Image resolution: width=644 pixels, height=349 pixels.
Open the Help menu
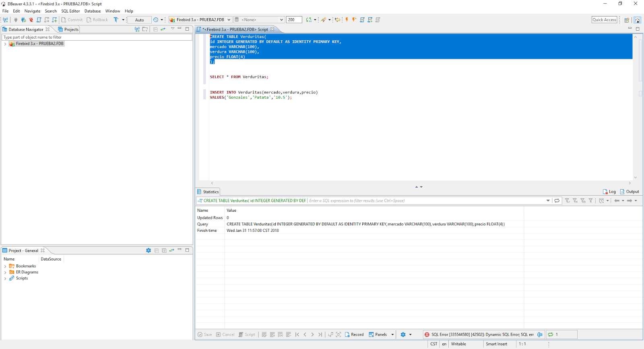coord(129,11)
